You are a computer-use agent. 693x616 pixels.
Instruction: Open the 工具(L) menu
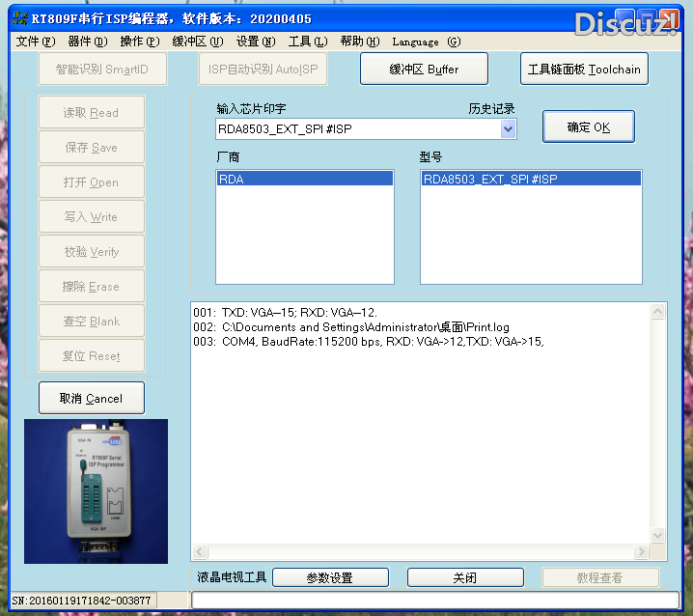click(x=308, y=42)
